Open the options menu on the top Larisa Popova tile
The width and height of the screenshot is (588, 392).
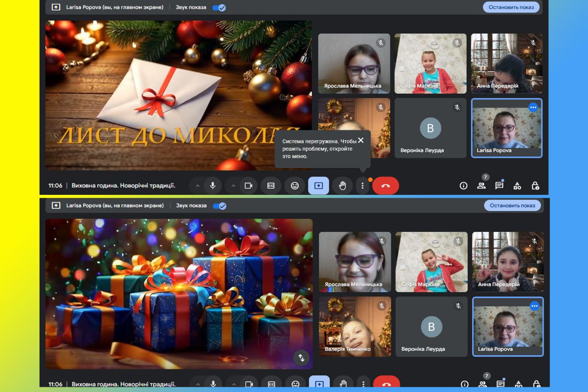[533, 107]
